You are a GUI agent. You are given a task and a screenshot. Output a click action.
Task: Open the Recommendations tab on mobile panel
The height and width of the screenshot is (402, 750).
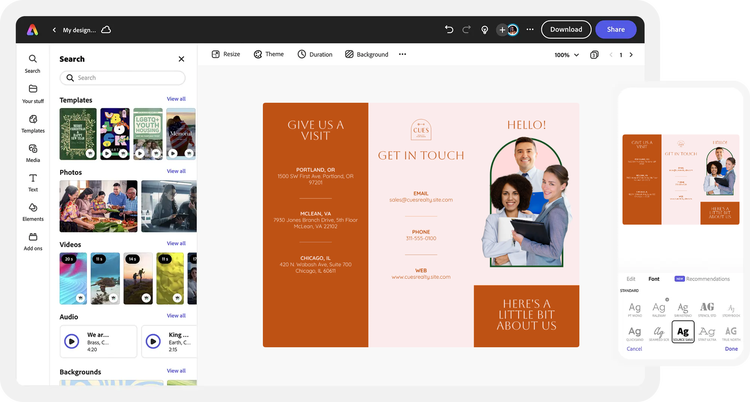702,279
